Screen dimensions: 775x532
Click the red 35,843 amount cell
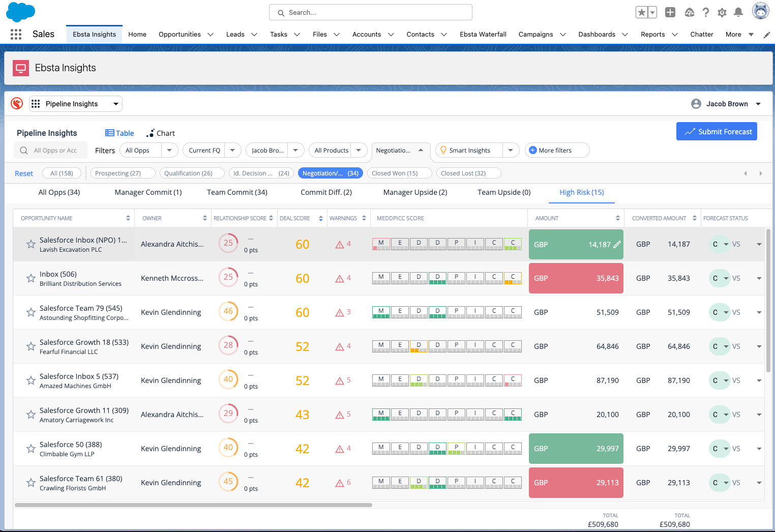tap(576, 278)
